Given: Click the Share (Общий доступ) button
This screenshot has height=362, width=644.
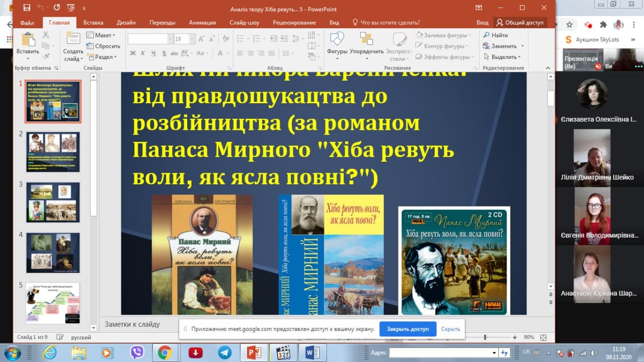Looking at the screenshot, I should [520, 23].
